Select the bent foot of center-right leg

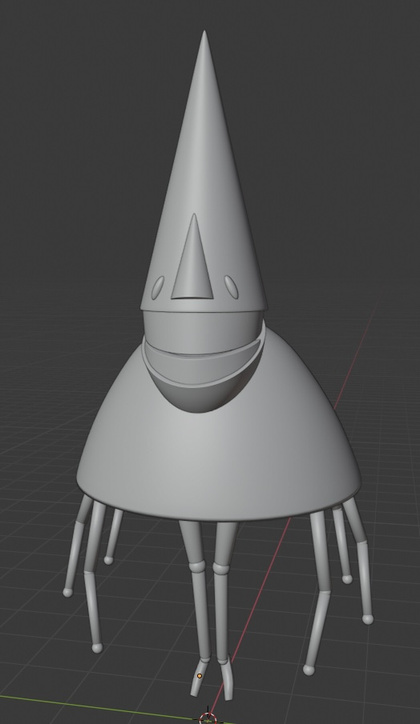[x=226, y=680]
